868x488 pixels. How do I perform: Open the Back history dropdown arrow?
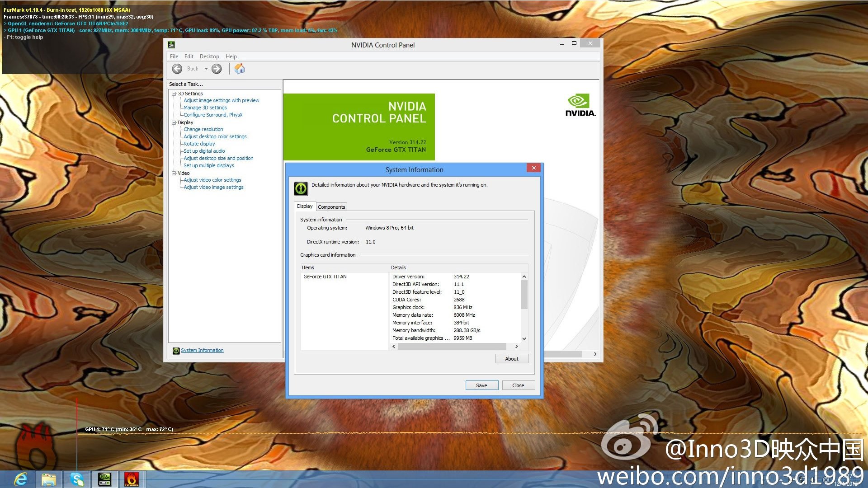pos(206,69)
